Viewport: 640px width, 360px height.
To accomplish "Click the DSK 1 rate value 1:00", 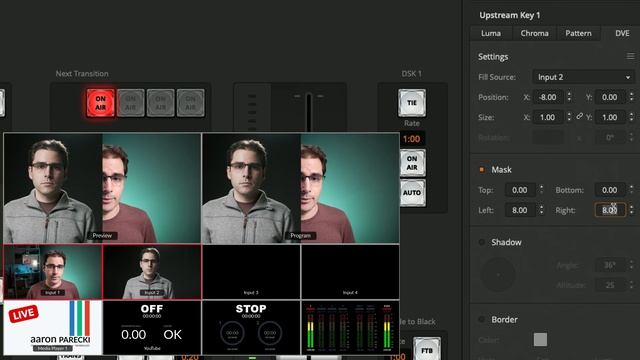I will pos(411,139).
